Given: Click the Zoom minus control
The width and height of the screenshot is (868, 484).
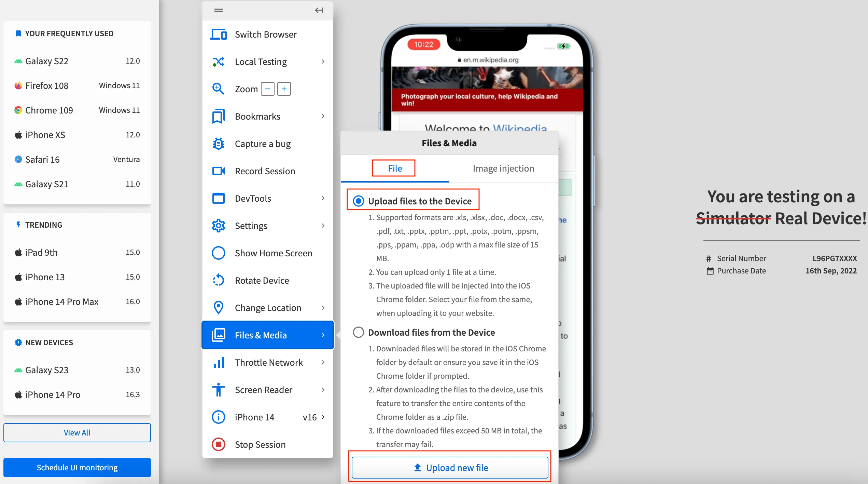Looking at the screenshot, I should point(267,89).
